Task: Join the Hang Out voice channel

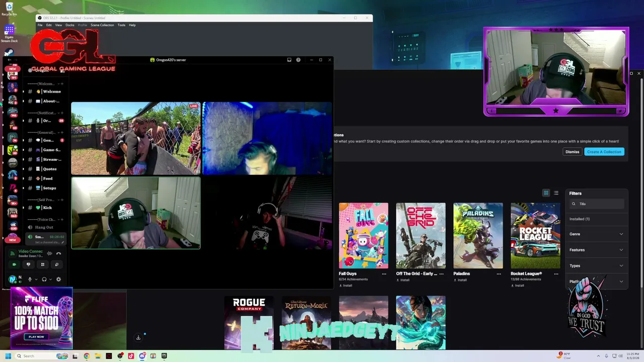Action: click(x=46, y=227)
